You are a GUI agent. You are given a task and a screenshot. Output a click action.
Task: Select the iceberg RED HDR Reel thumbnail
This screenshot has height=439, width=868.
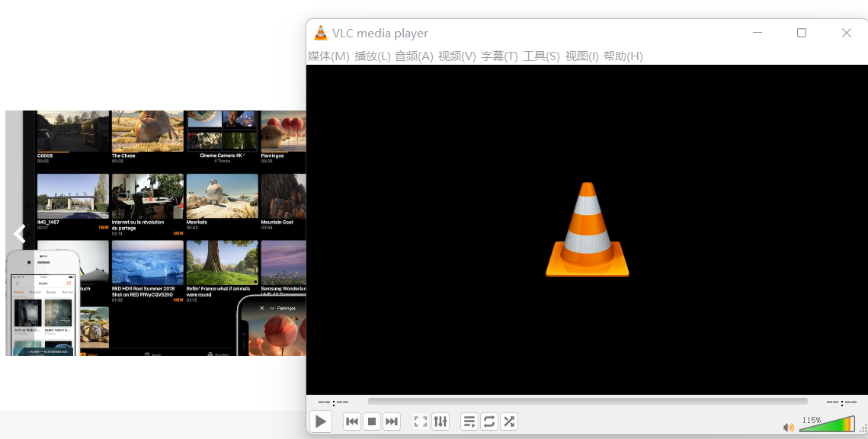(147, 262)
